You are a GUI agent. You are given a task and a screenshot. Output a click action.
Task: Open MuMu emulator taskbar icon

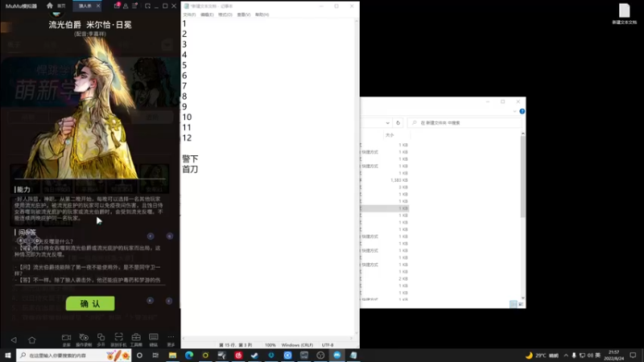[336, 355]
